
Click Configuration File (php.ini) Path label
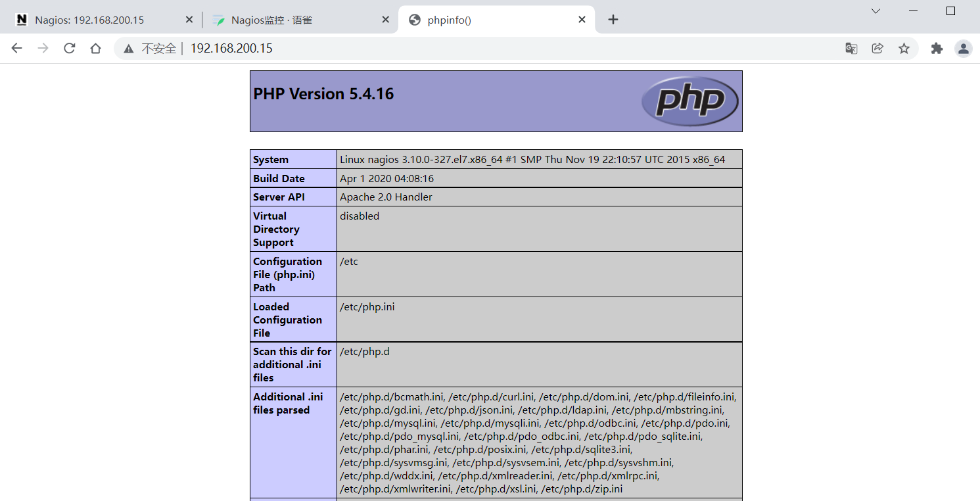(287, 275)
